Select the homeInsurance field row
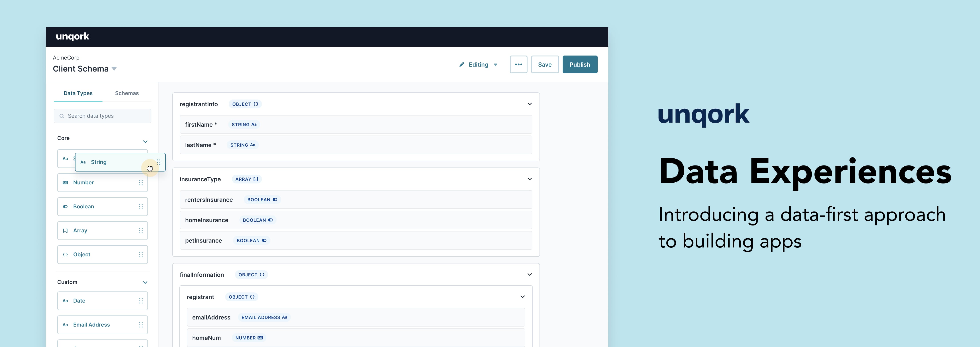The image size is (980, 347). (356, 220)
